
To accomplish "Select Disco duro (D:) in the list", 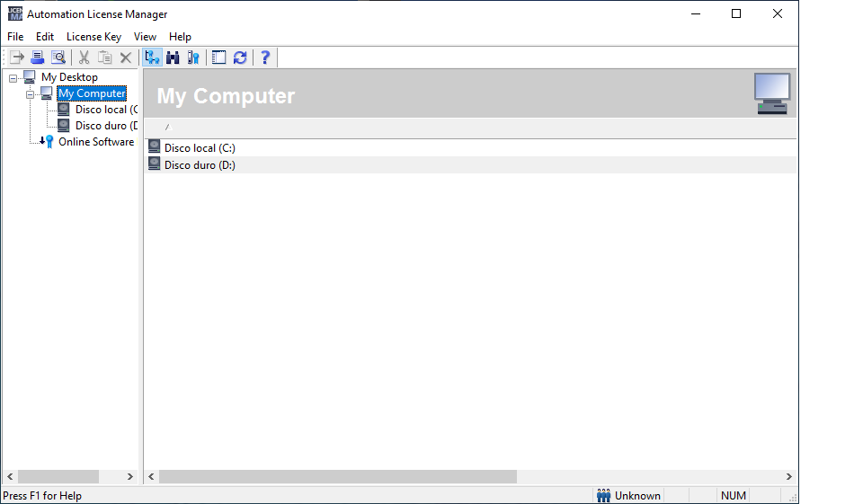I will 200,165.
